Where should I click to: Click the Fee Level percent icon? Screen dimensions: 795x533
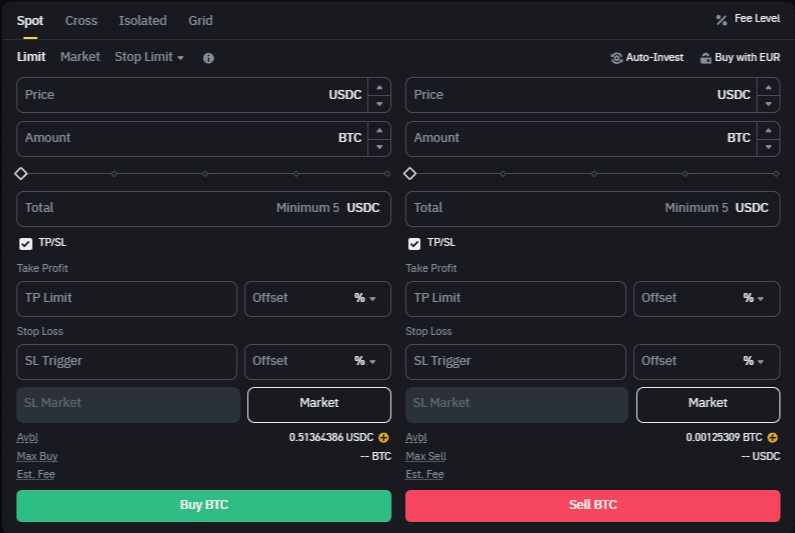click(721, 20)
